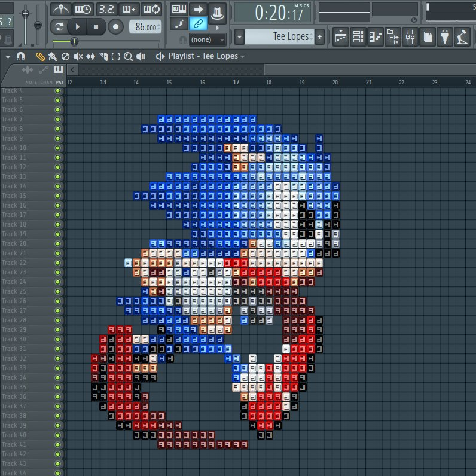Switch to the NOTE tab
The image size is (476, 476).
(31, 83)
